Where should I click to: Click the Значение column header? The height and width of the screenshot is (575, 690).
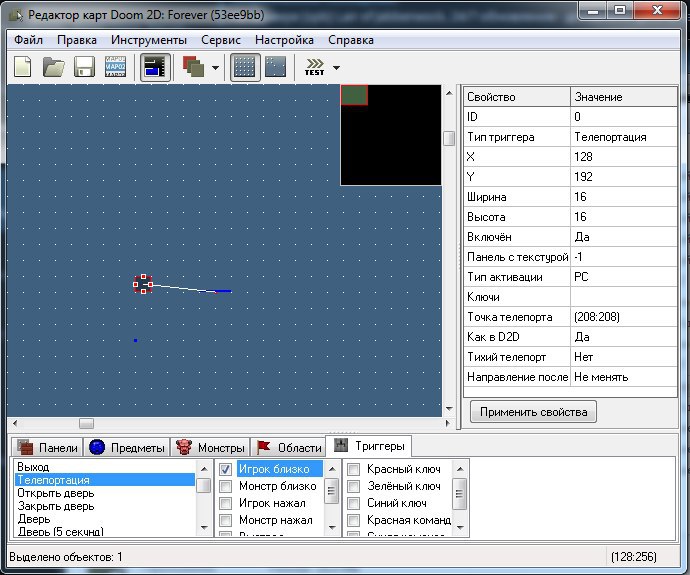point(624,97)
